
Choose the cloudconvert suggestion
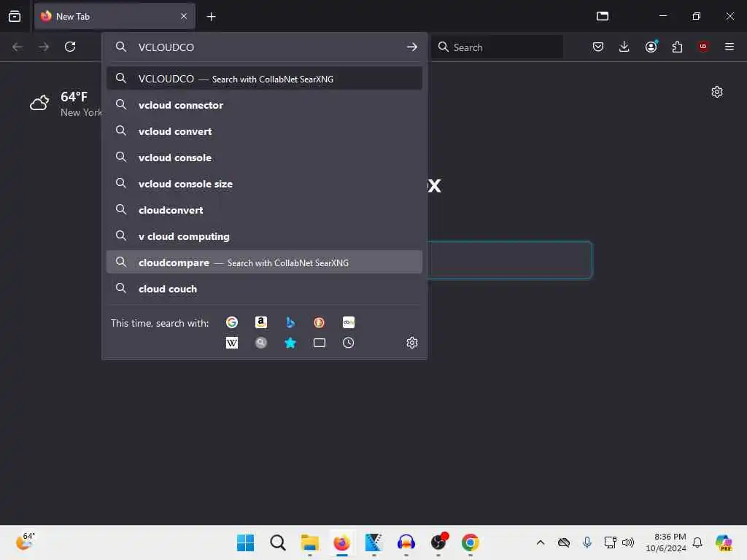[x=264, y=209]
